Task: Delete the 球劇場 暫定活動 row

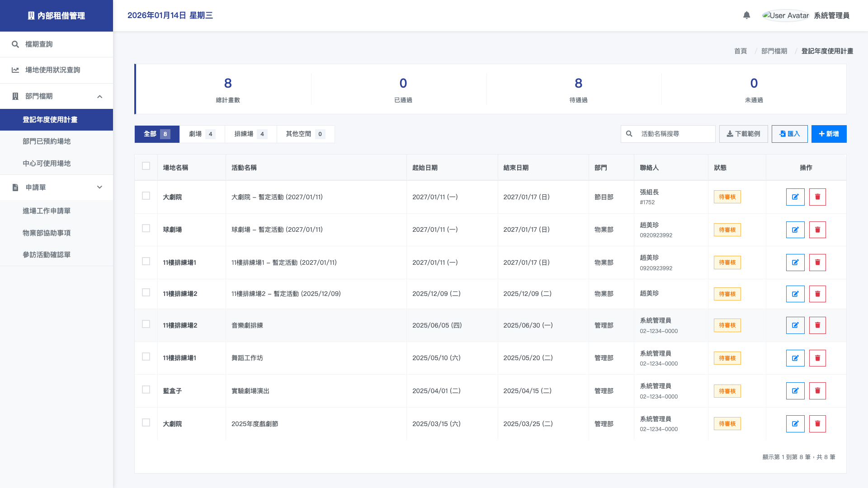Action: click(817, 230)
